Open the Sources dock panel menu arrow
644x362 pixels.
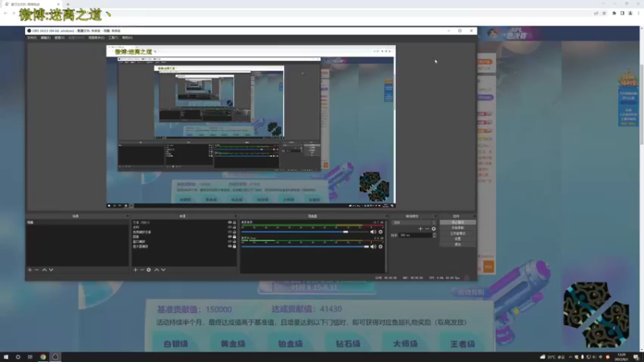(x=235, y=216)
